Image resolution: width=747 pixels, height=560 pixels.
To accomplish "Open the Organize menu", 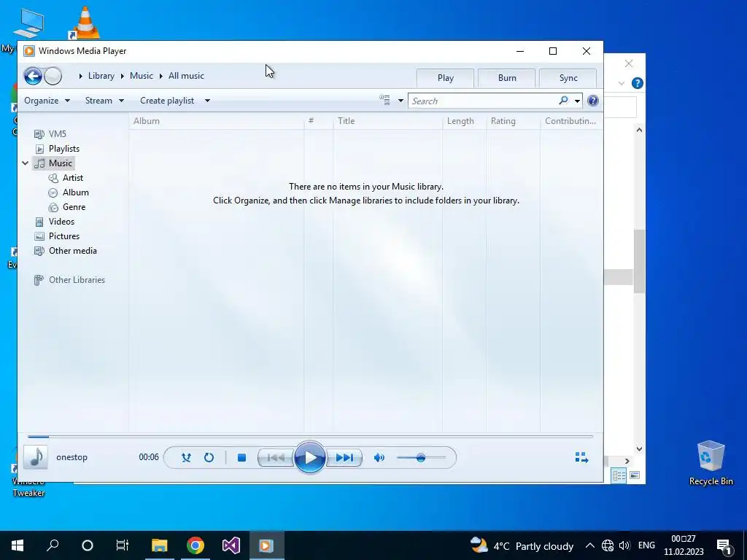I will (x=47, y=101).
